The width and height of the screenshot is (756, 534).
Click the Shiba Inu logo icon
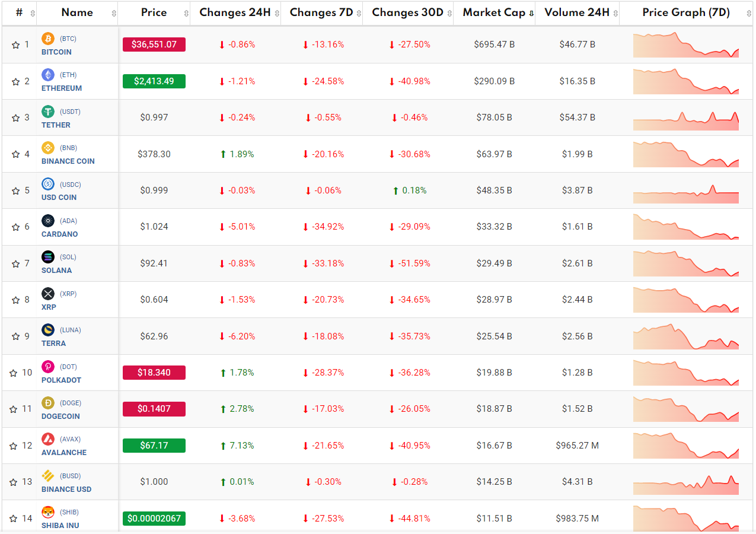(48, 512)
